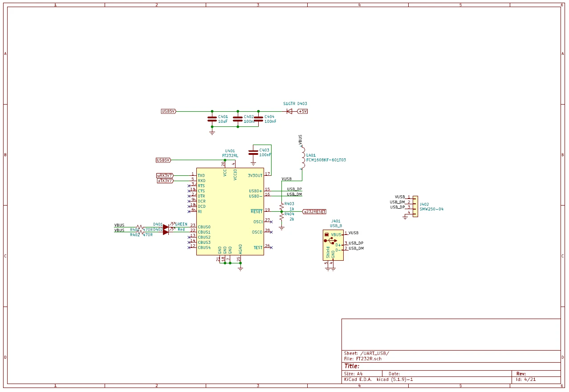Click the USB_DP net label at pin 15

[x=294, y=189]
